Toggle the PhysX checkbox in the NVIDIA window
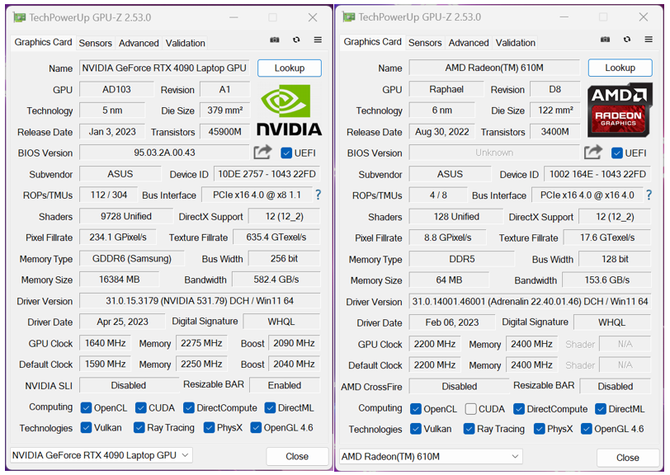This screenshot has height=475, width=670. pyautogui.click(x=209, y=428)
